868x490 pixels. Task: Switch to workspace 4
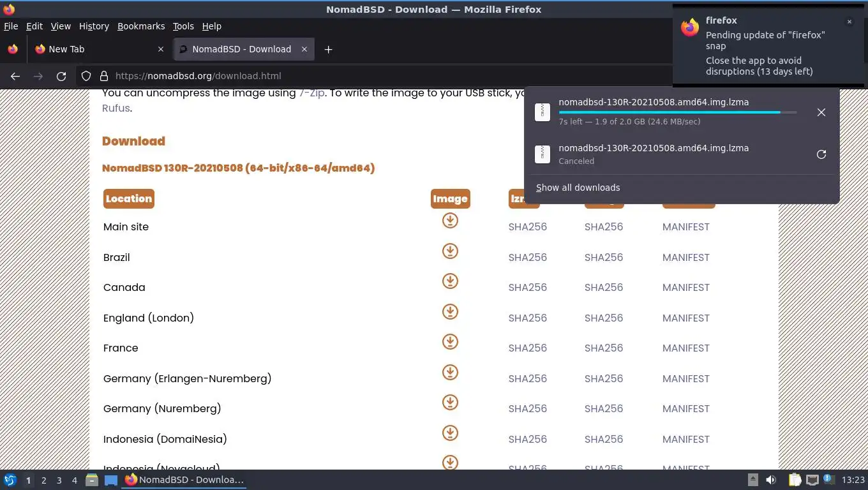pos(74,480)
